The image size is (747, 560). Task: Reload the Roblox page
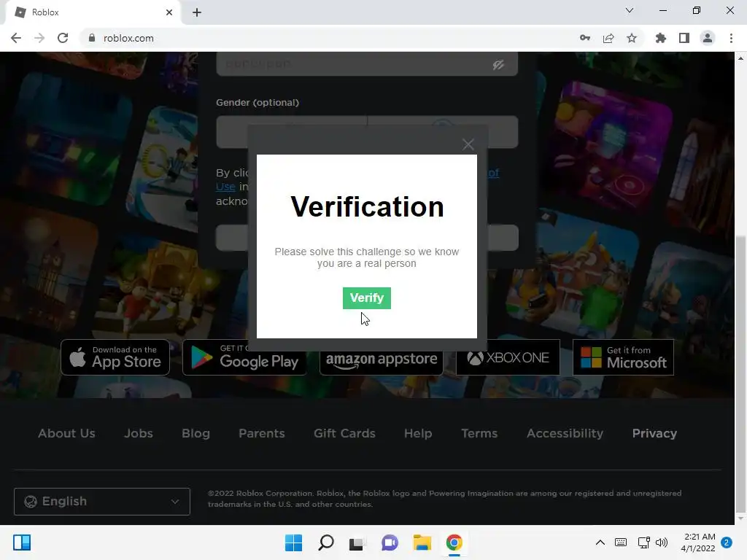click(x=63, y=38)
